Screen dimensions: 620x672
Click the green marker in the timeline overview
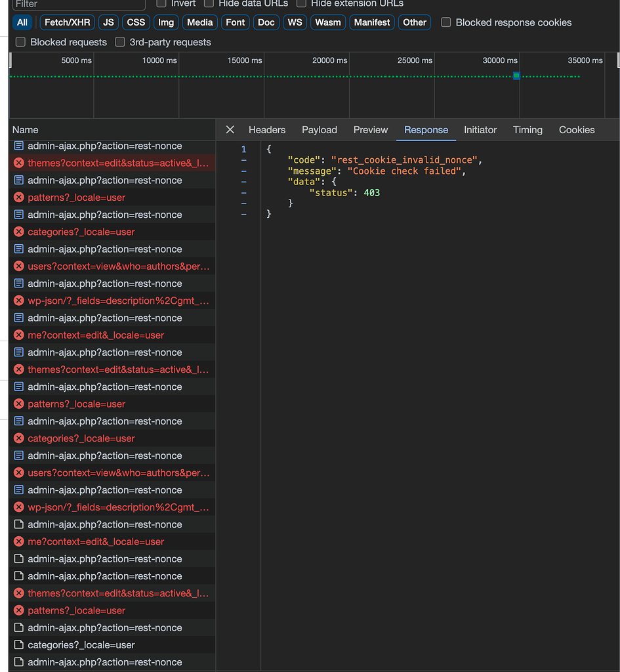516,76
